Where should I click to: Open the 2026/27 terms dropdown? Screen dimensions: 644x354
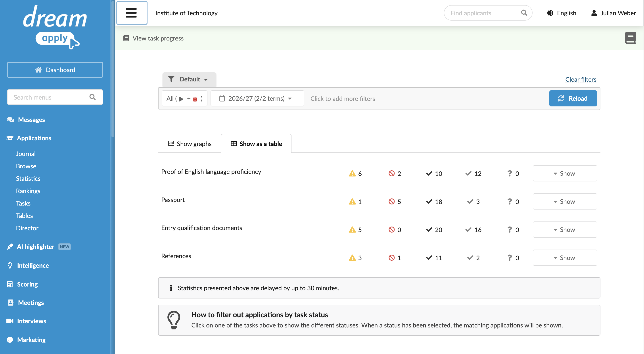[257, 99]
